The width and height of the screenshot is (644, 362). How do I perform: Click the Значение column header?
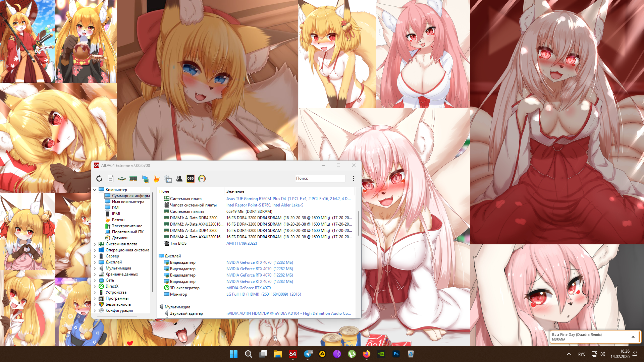tap(235, 191)
